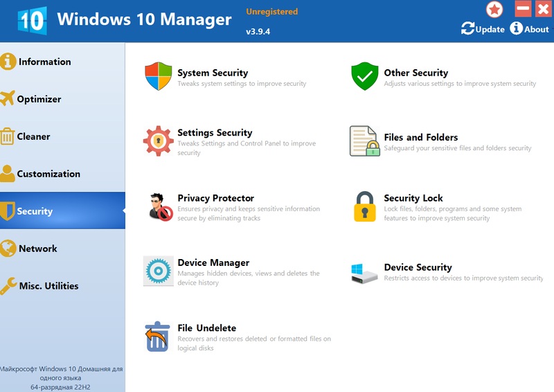Click 'Tweaks Settings and Control Panel' description
Screen dimensions: 554x392
tap(247, 148)
